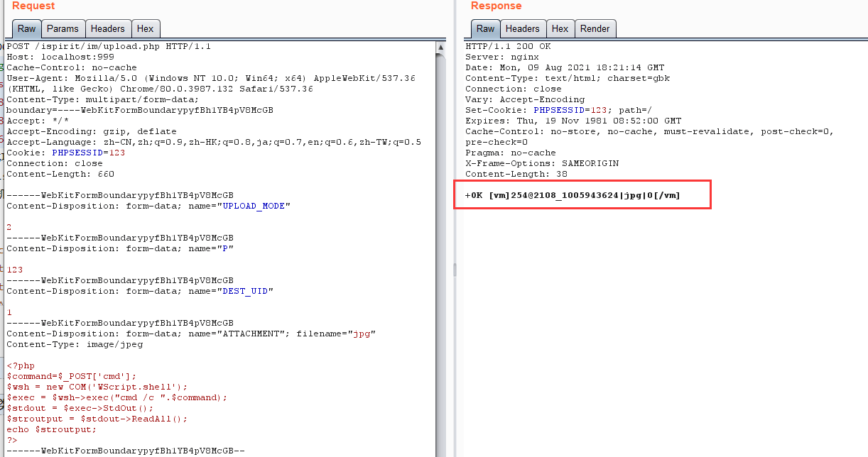The width and height of the screenshot is (868, 457).
Task: Open the Request Params tab
Action: [x=63, y=29]
